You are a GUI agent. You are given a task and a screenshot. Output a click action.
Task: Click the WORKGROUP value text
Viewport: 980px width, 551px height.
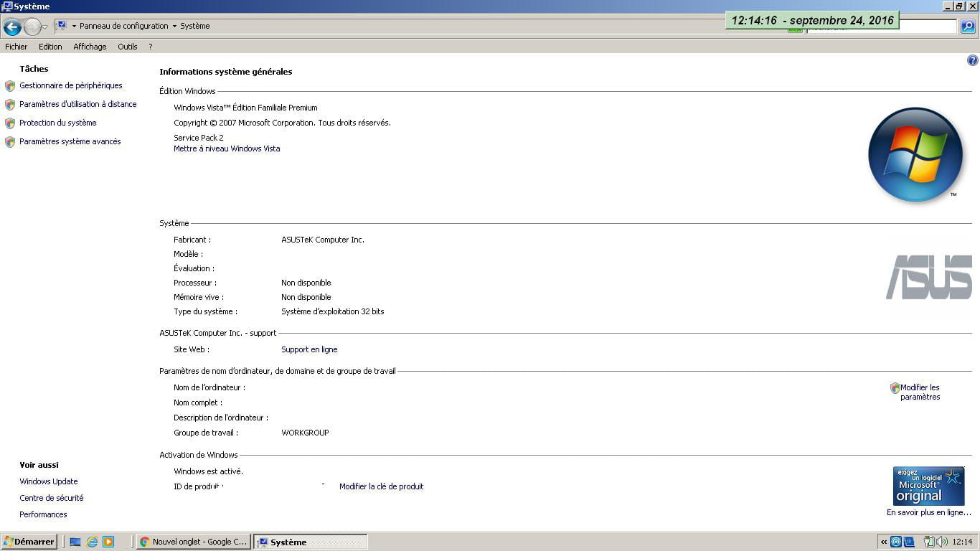(x=305, y=433)
